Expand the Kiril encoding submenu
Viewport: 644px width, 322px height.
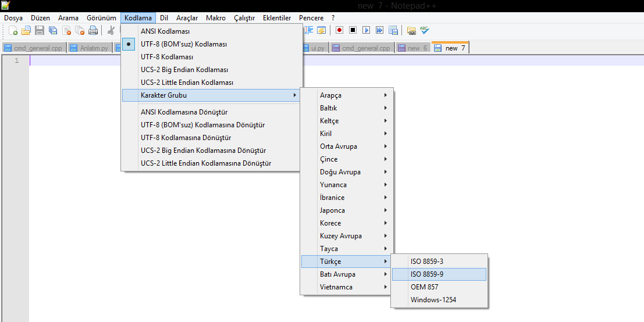(347, 133)
